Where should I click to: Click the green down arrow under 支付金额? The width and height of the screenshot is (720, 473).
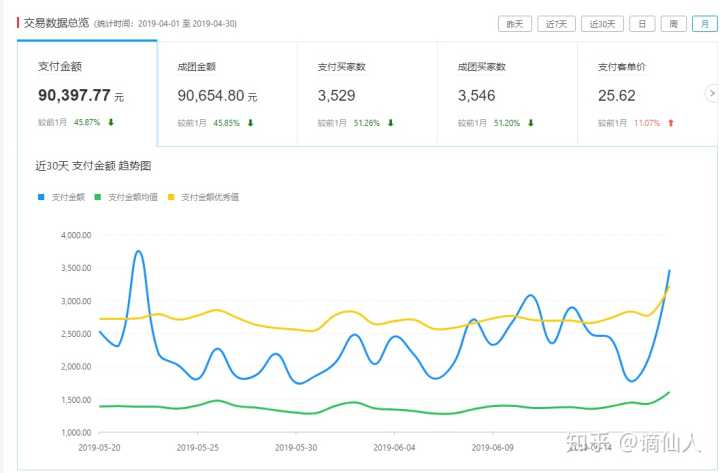(111, 123)
